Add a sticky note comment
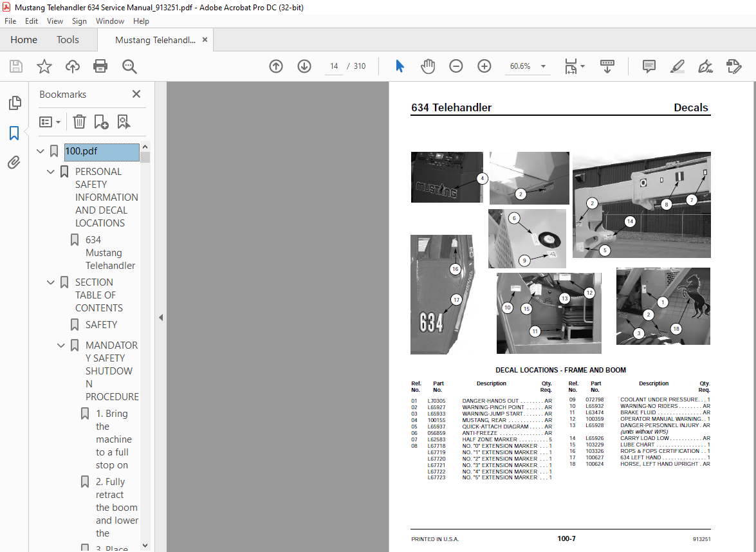Viewport: 756px width, 552px height. click(x=649, y=66)
